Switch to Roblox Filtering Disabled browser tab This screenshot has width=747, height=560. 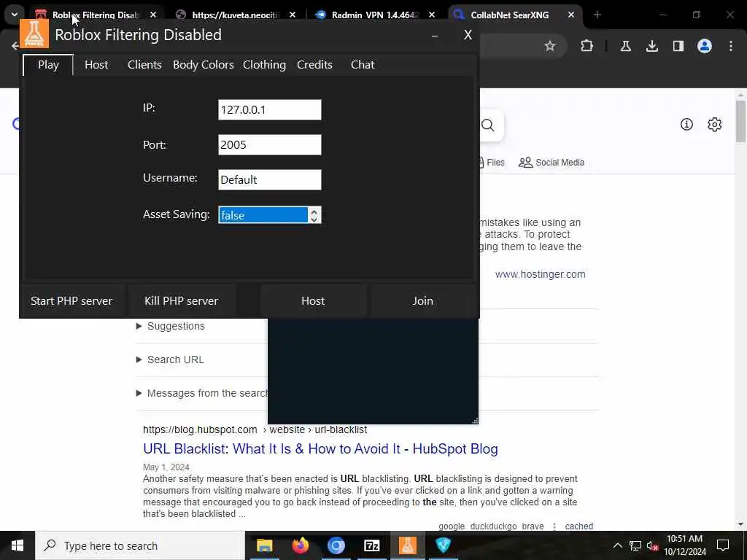[96, 15]
